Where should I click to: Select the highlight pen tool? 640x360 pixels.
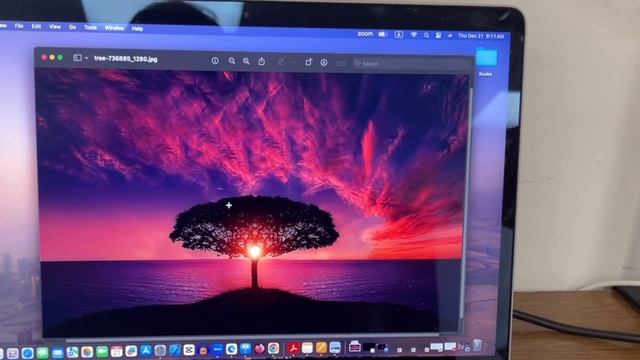tap(281, 62)
